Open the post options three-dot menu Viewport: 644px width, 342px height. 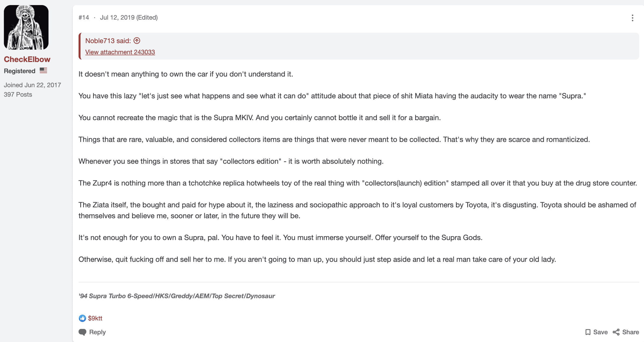632,18
